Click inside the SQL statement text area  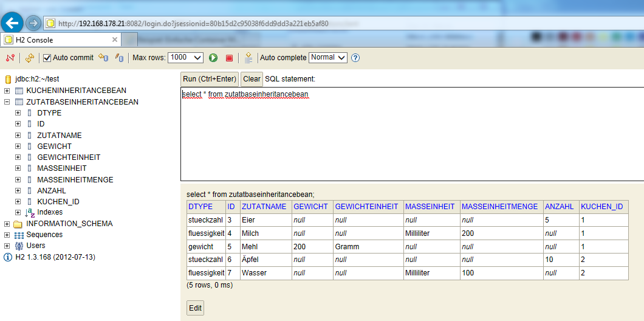412,134
